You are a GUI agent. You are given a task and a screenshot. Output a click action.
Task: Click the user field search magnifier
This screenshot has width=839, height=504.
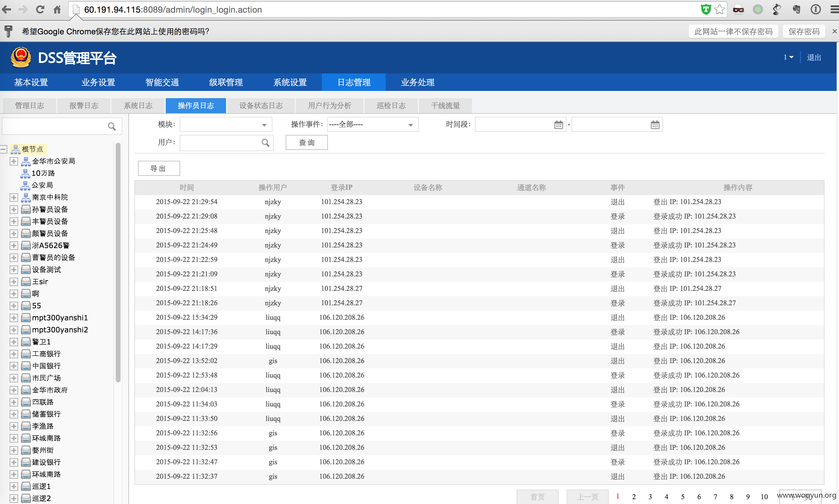click(266, 143)
